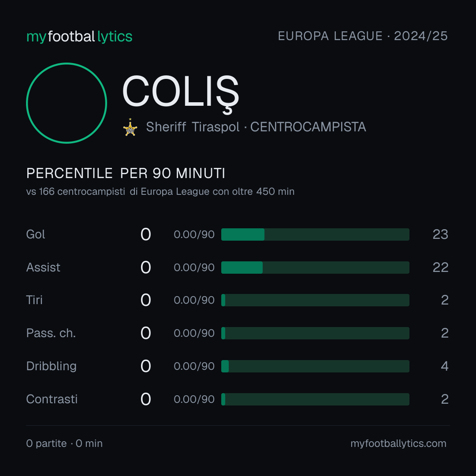Image resolution: width=476 pixels, height=476 pixels.
Task: Click the Tiri 0.00/90 rate value
Action: [194, 300]
